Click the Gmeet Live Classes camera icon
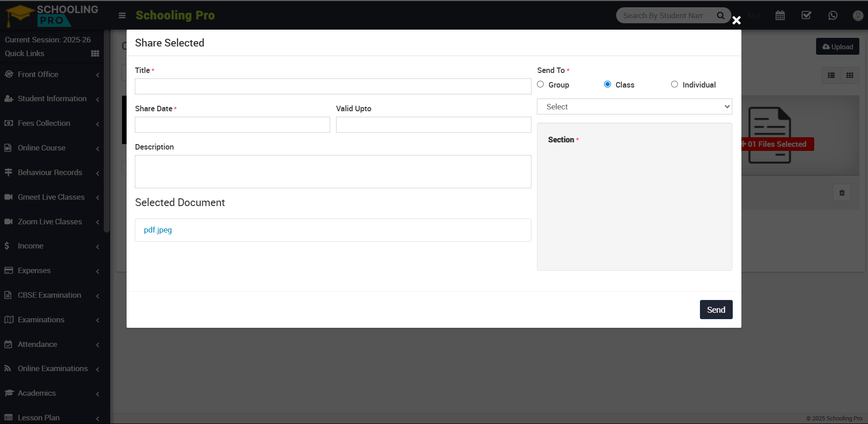Image resolution: width=868 pixels, height=424 pixels. (x=9, y=197)
